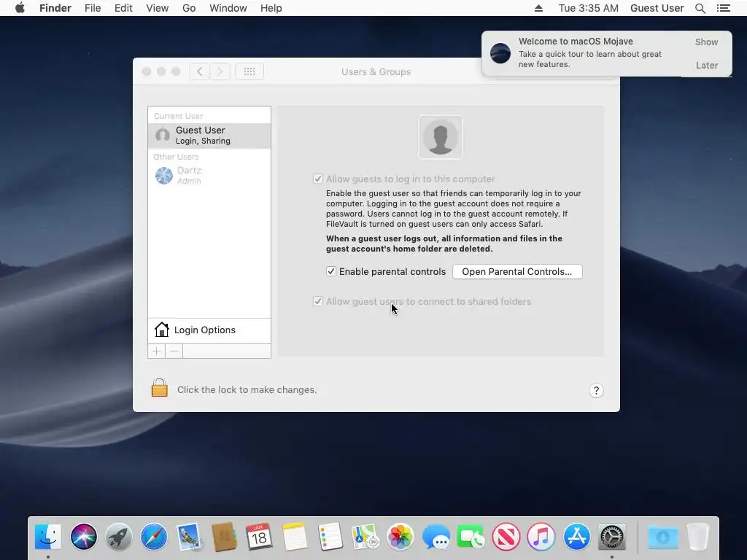Viewport: 747px width, 560px height.
Task: Open Photos from the Dock
Action: [x=400, y=537]
